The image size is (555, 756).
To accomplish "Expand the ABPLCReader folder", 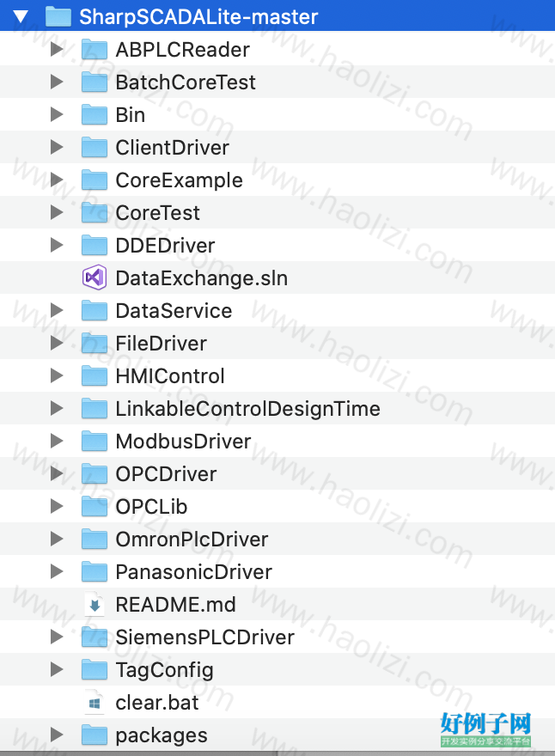I will [57, 49].
